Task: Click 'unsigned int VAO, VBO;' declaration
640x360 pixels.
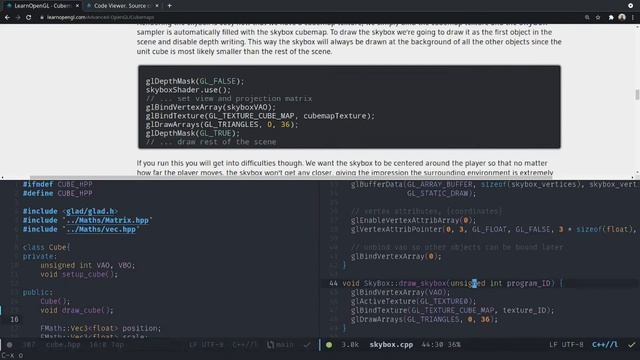Action: (x=87, y=265)
